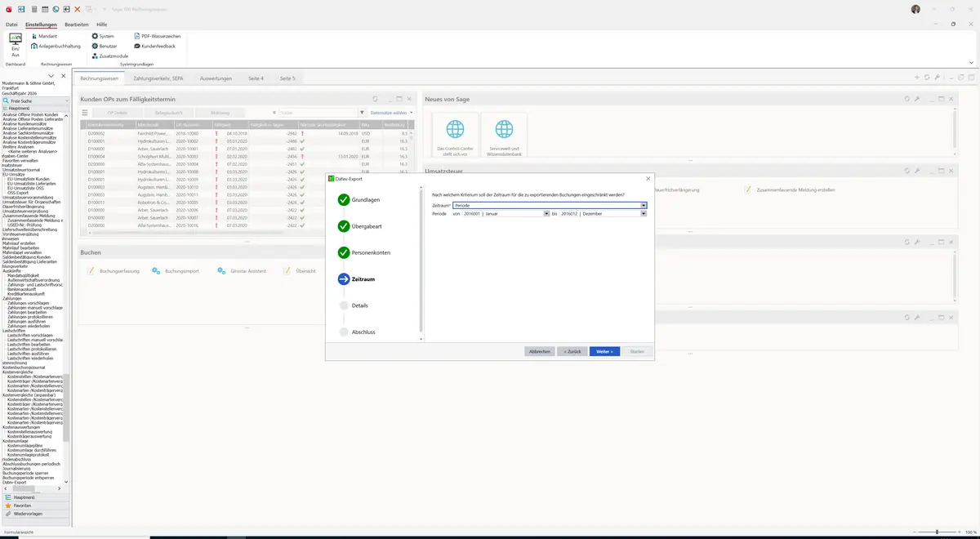The image size is (980, 539).
Task: Open the Servicewelt und Wissensdatenbank tile
Action: 505,136
